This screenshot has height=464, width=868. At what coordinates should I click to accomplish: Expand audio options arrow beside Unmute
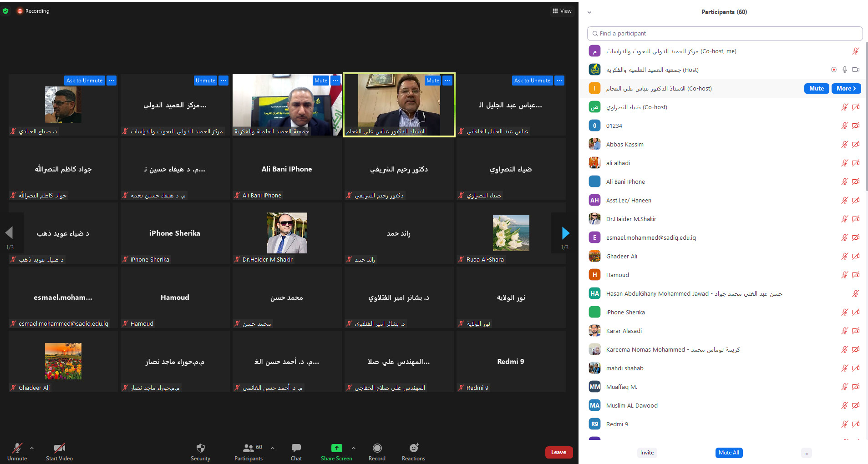32,448
